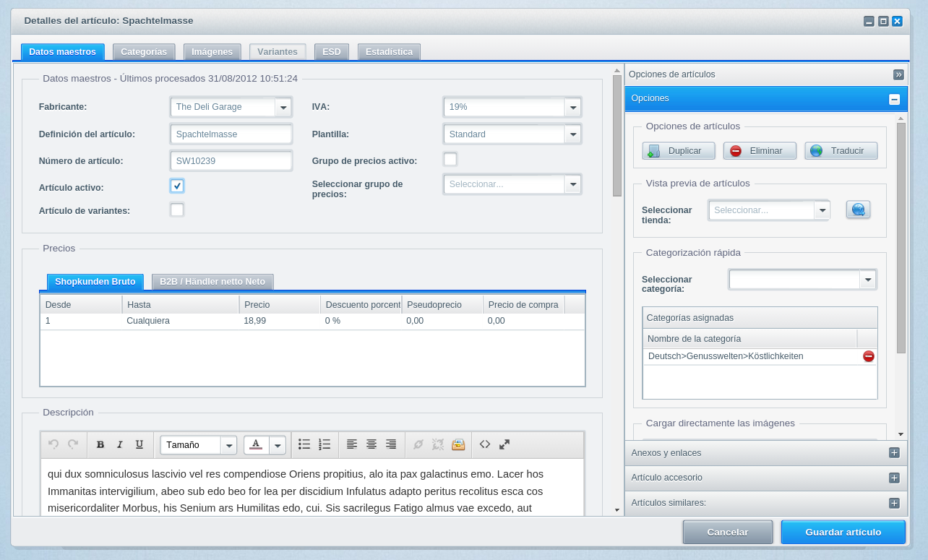Open text color dropdown arrow

click(x=278, y=445)
